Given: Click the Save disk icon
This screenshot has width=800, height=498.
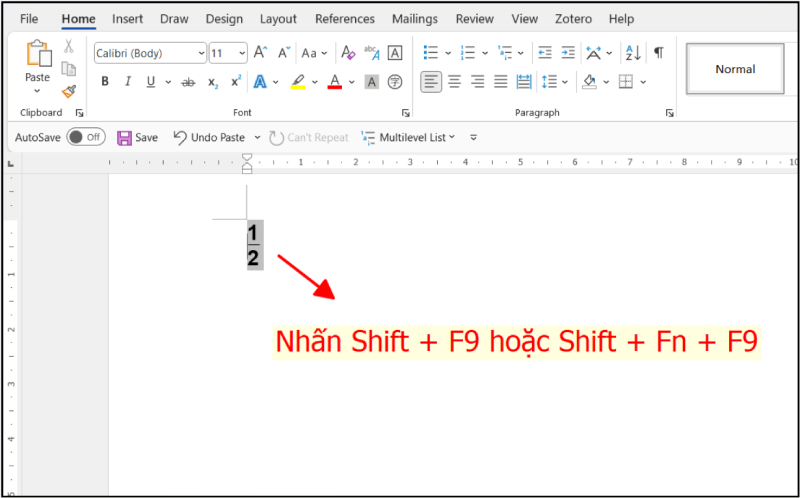Looking at the screenshot, I should click(124, 138).
